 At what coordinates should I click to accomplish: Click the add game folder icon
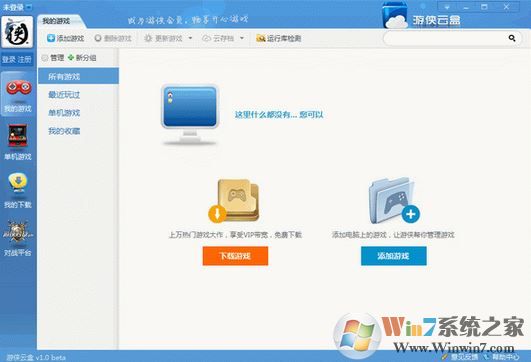point(394,200)
